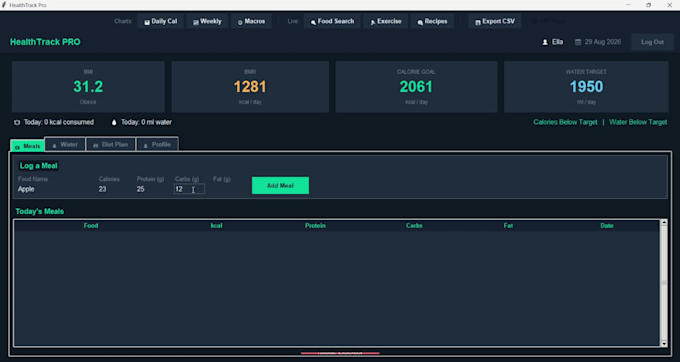The image size is (680, 362).
Task: Open the Weekly chart
Action: point(207,21)
